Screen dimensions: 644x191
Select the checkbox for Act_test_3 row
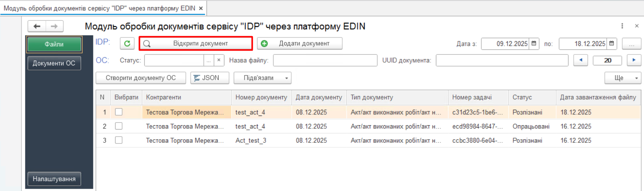click(x=119, y=140)
